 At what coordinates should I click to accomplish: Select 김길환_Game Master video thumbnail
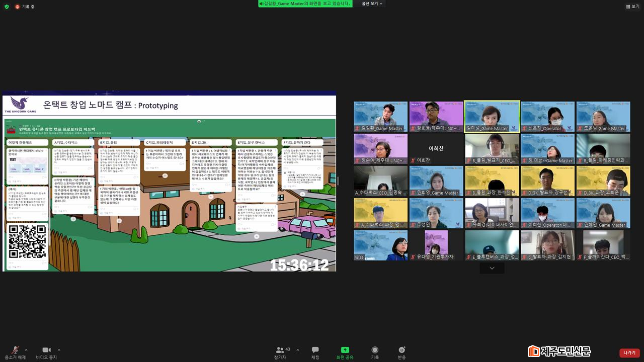coord(380,117)
